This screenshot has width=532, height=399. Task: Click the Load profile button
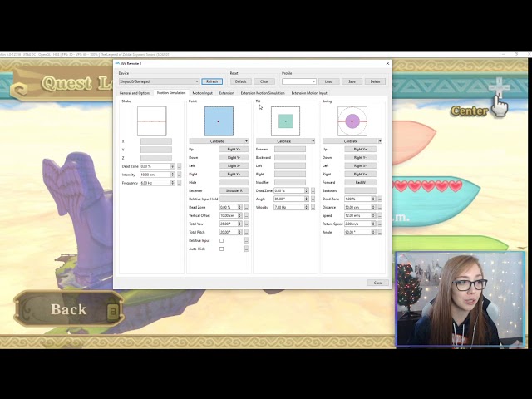328,81
